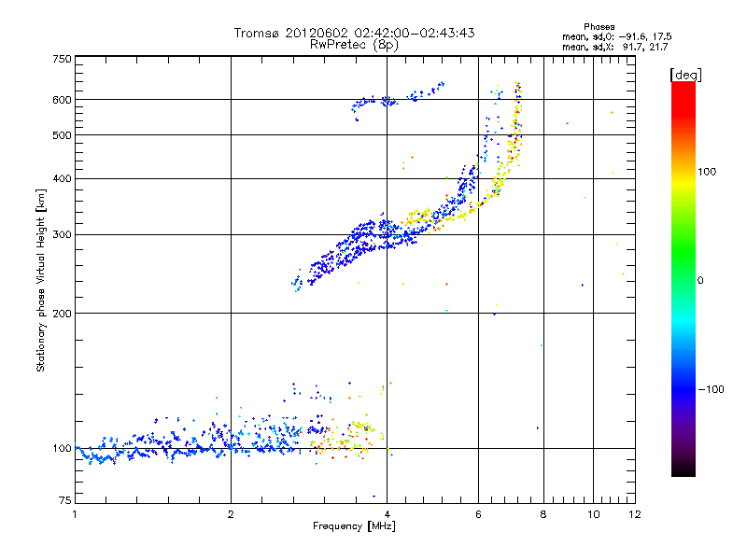747x560 pixels.
Task: Click the subtitle 'RwPretec (8p)'
Action: tap(354, 45)
